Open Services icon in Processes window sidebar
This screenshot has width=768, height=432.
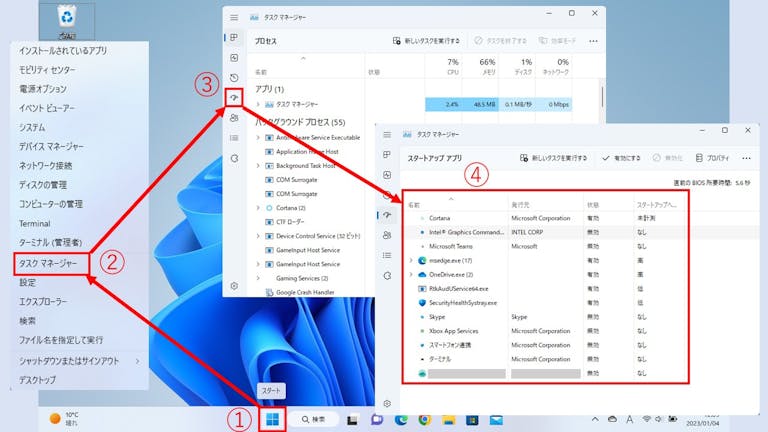point(234,158)
